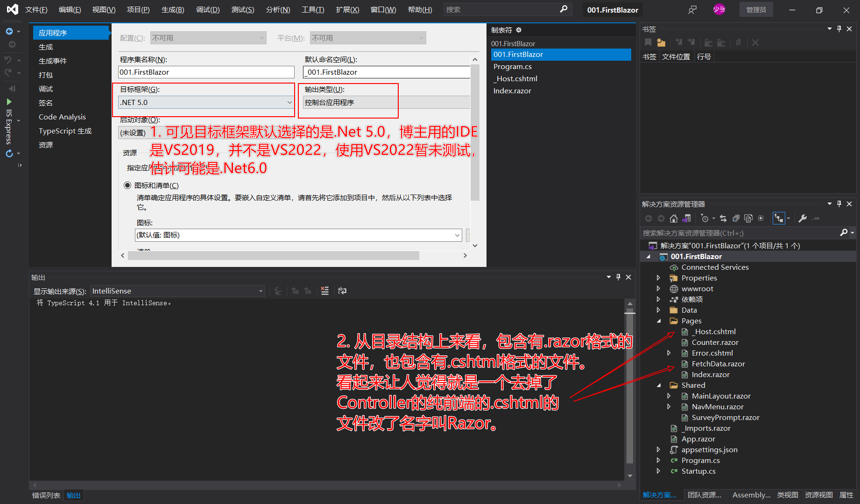The width and height of the screenshot is (860, 504).
Task: Switch to 错误列表 tab
Action: tap(46, 495)
